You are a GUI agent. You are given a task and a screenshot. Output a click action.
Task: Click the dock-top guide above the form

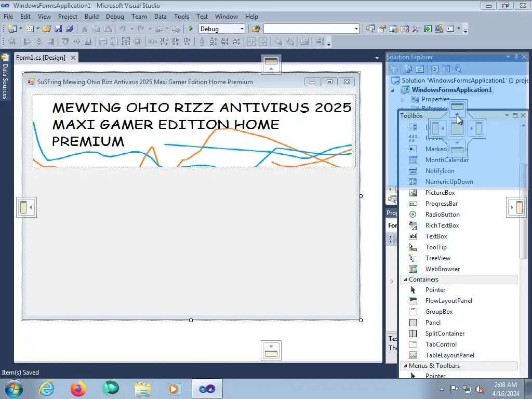point(271,64)
